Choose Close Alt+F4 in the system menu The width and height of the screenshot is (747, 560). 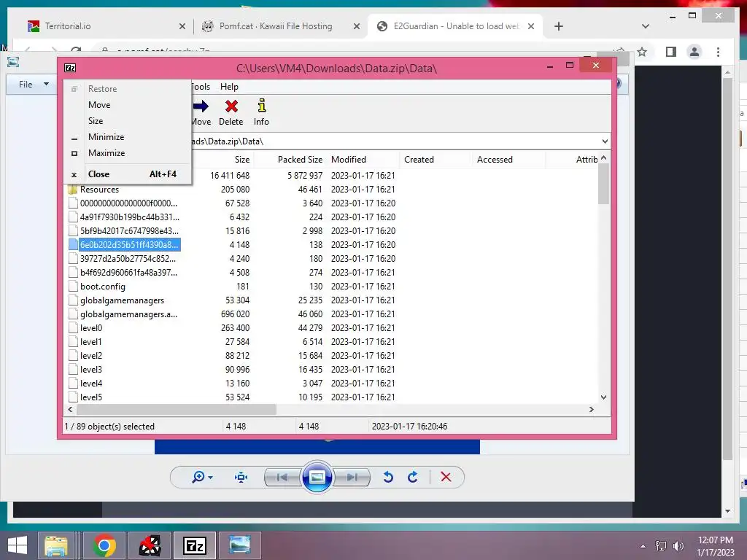tap(128, 174)
